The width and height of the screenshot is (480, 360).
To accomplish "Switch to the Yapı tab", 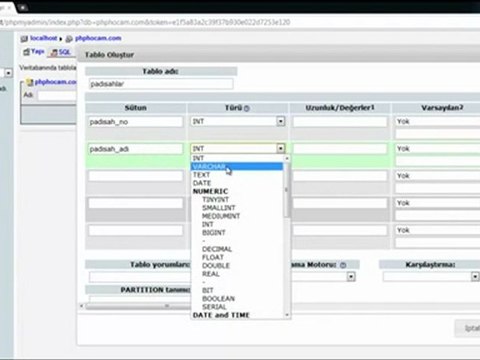I will click(x=34, y=52).
